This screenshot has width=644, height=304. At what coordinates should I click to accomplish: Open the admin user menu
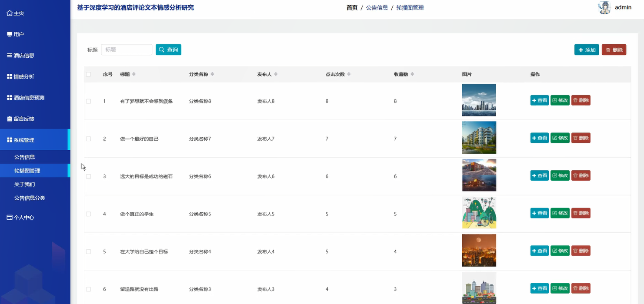pos(623,7)
